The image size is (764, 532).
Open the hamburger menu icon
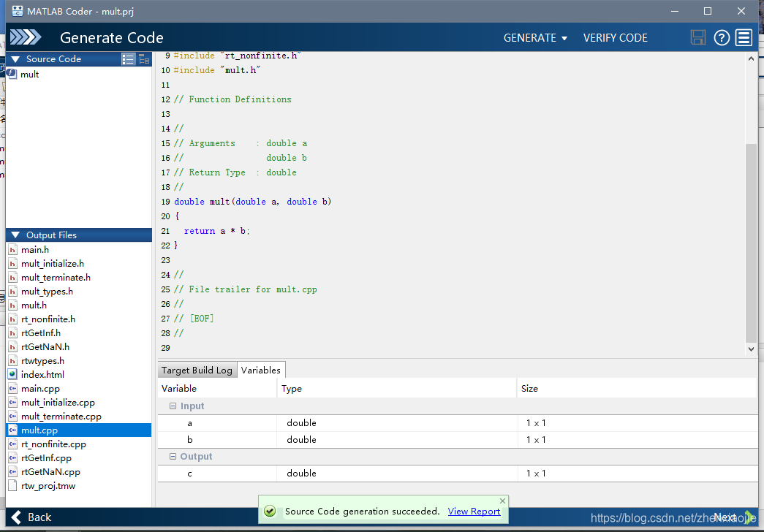[744, 37]
